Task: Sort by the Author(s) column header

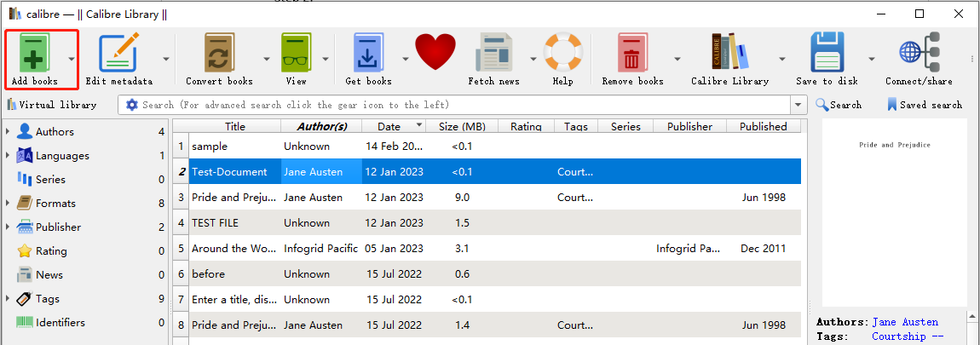Action: (x=321, y=126)
